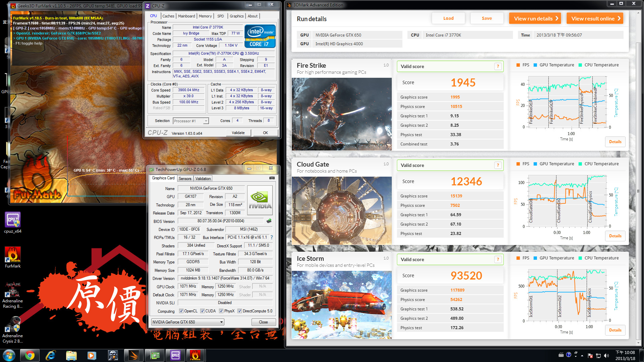Click the volume speaker tray icon

[606, 356]
